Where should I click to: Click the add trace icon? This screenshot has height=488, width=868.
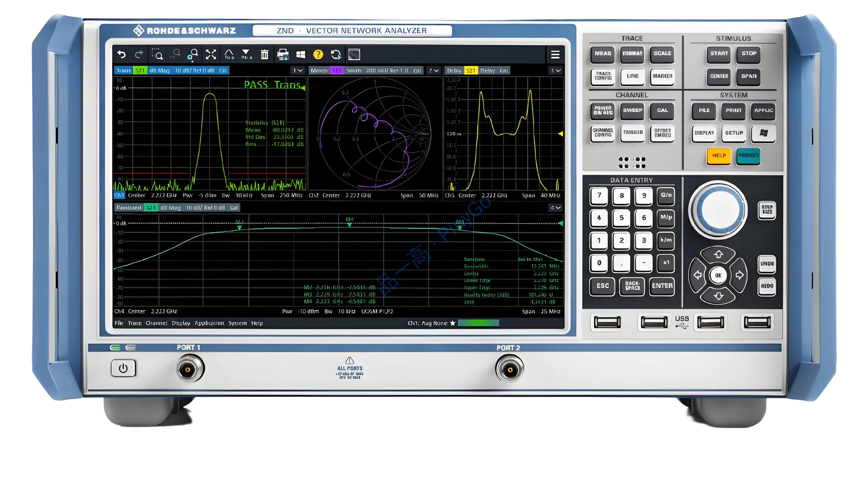click(229, 54)
